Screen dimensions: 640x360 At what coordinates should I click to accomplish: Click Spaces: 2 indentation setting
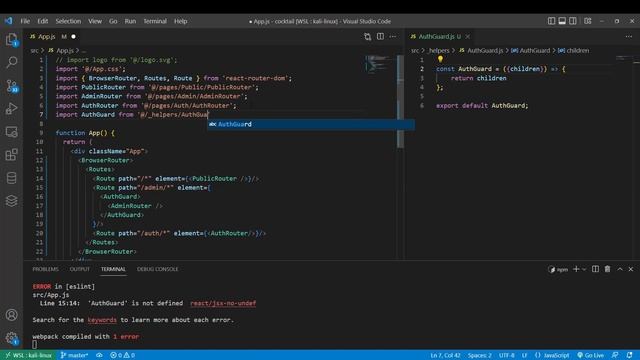tap(480, 355)
